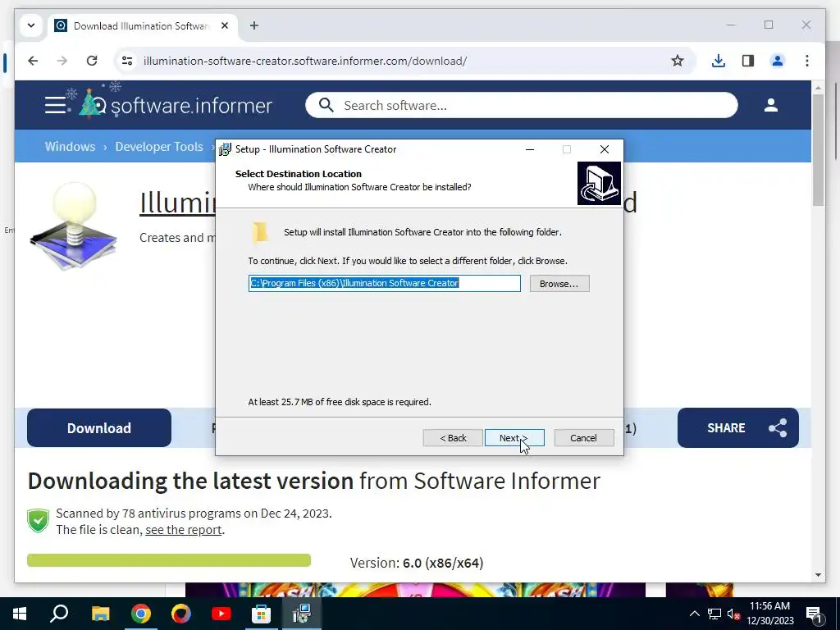Close the Setup dialog window
840x630 pixels.
605,149
